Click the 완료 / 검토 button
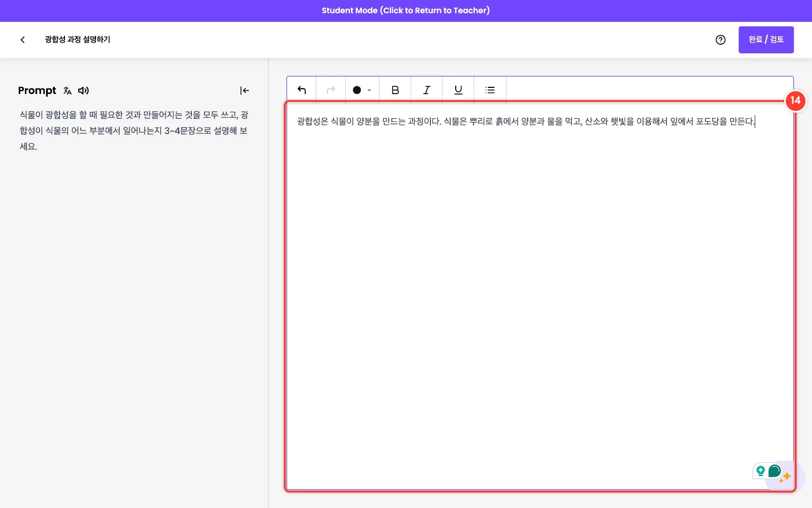 (x=766, y=40)
